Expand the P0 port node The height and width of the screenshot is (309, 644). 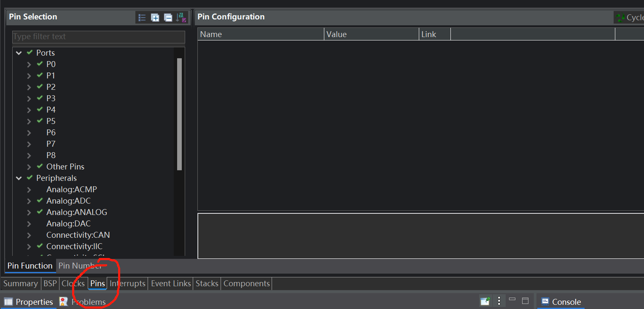click(29, 64)
